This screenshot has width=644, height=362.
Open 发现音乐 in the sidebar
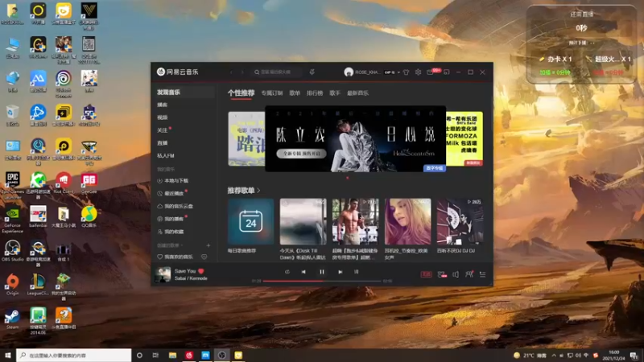184,93
